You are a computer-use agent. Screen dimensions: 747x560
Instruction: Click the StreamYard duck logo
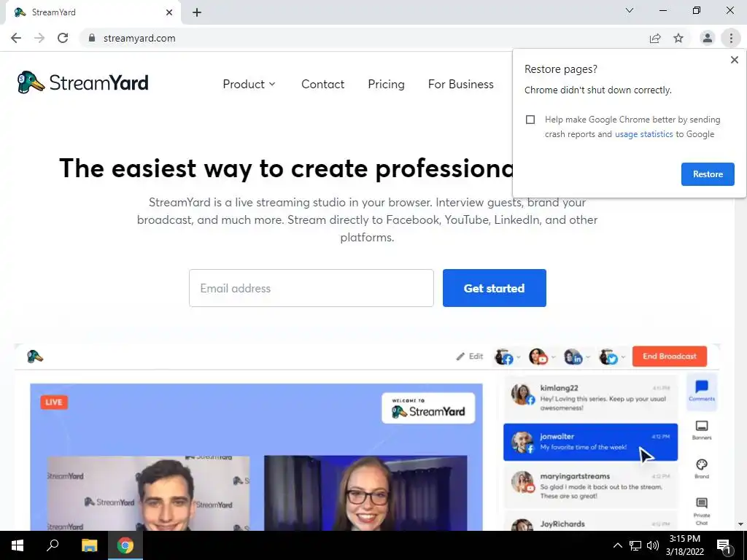pos(82,83)
